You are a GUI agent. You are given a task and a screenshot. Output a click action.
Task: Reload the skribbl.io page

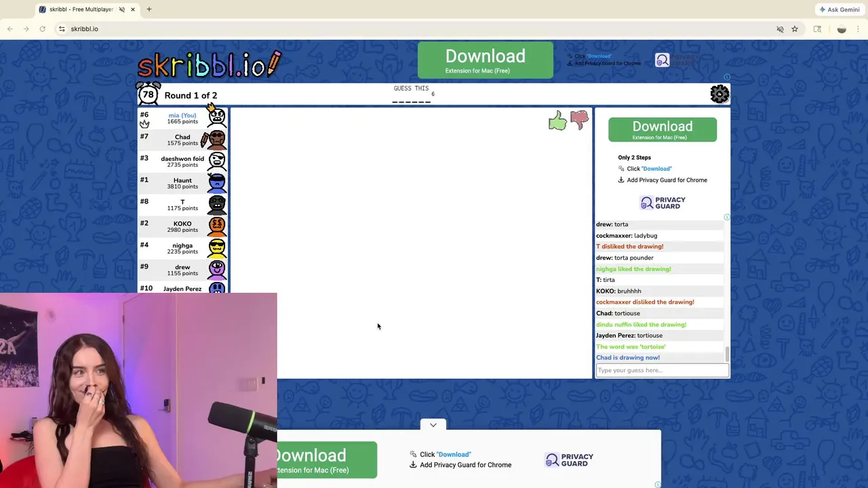click(42, 29)
